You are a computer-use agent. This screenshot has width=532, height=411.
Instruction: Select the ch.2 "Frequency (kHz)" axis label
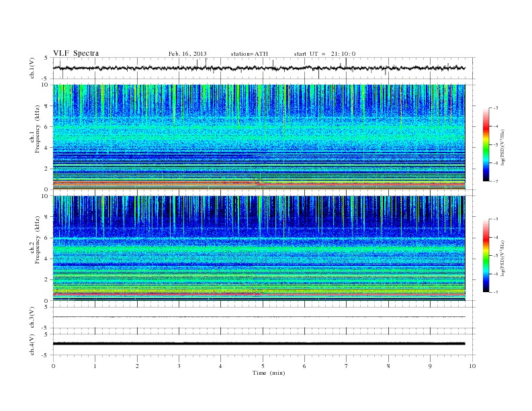tap(38, 239)
